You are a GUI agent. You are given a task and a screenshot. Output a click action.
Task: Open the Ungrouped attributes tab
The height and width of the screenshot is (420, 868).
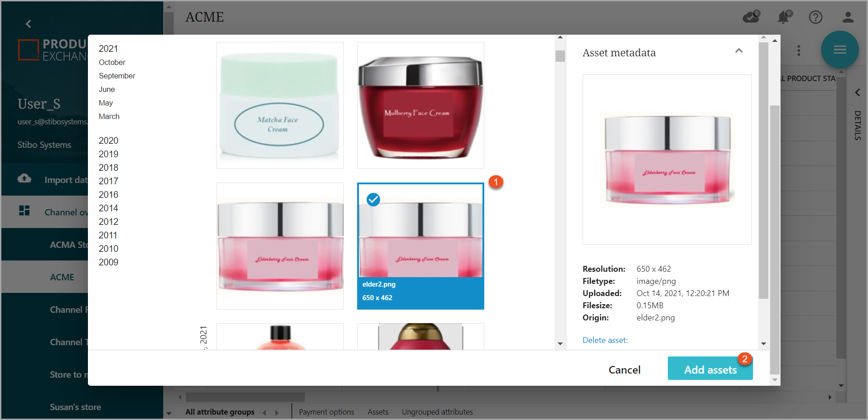(x=437, y=412)
